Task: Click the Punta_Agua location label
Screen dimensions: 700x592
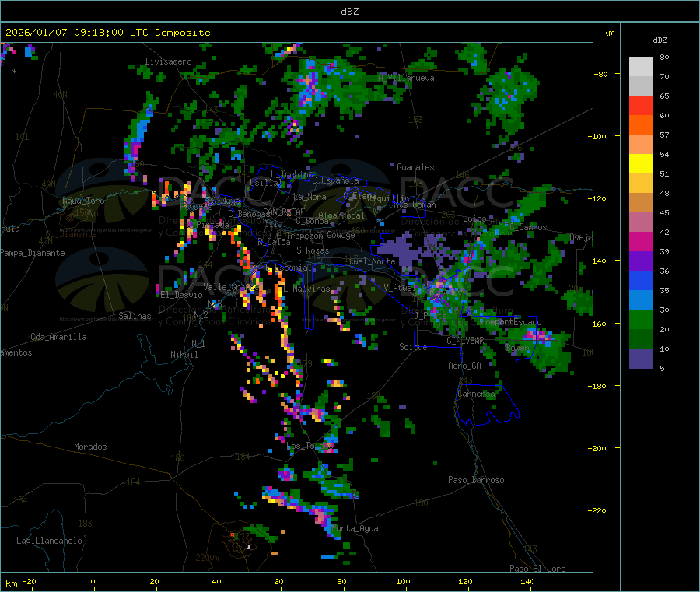Action: (355, 529)
